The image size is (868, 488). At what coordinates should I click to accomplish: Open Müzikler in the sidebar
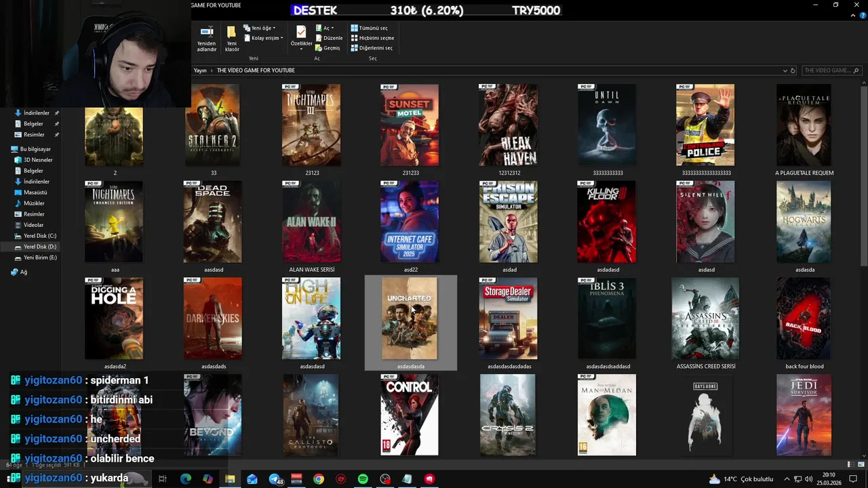(29, 203)
